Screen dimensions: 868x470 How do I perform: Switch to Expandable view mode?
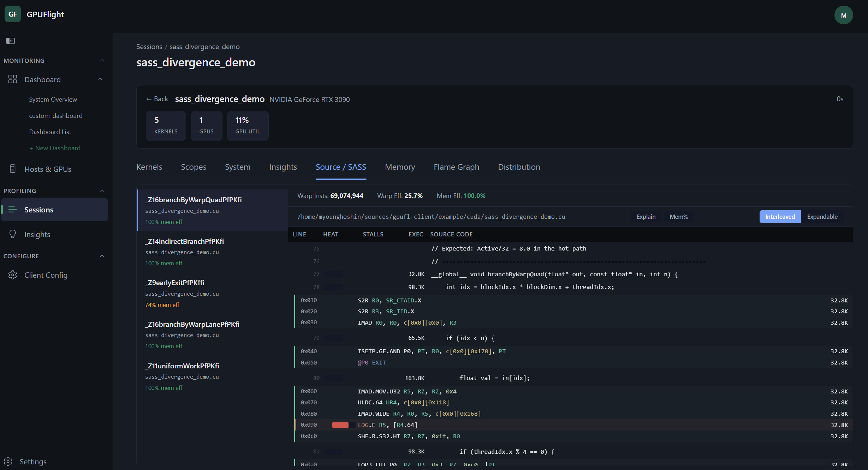click(x=822, y=217)
